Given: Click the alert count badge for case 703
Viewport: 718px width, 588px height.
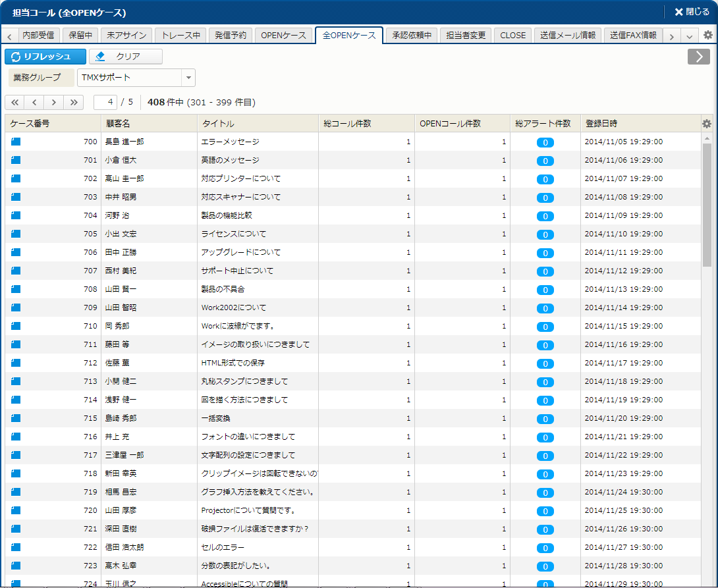Looking at the screenshot, I should pyautogui.click(x=545, y=198).
